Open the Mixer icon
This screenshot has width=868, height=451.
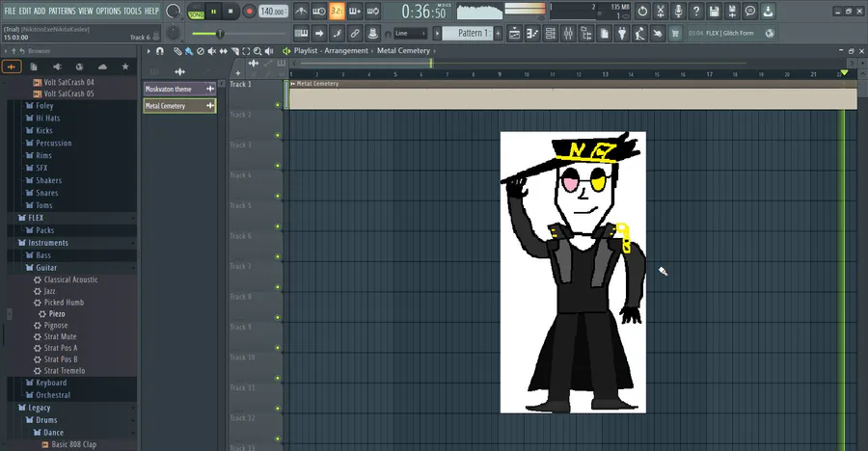[x=568, y=33]
